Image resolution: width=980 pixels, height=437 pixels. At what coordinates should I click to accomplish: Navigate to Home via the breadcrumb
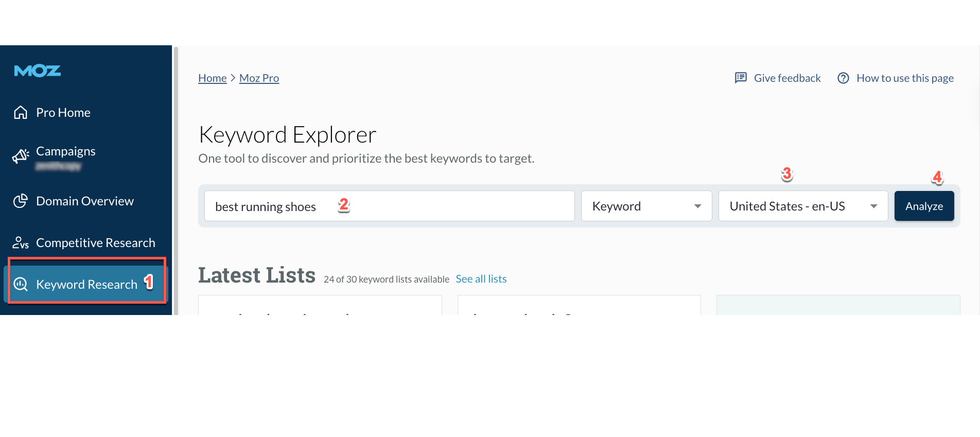(x=212, y=78)
